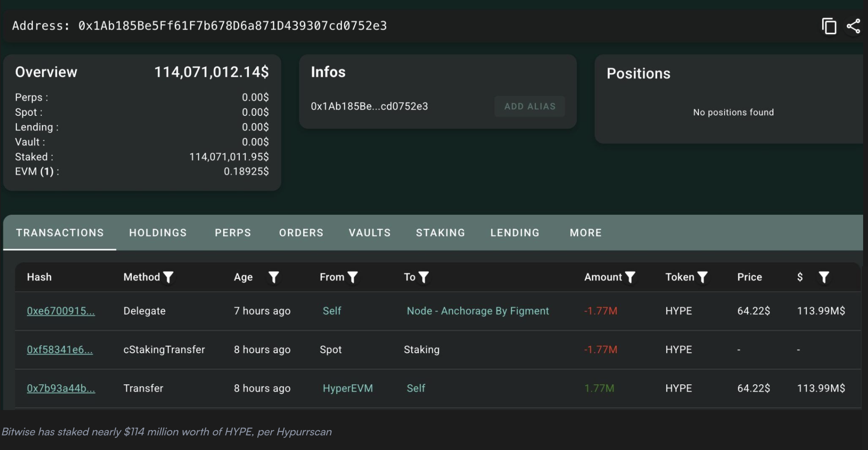Open the Amount column filter
868x450 pixels.
point(630,277)
